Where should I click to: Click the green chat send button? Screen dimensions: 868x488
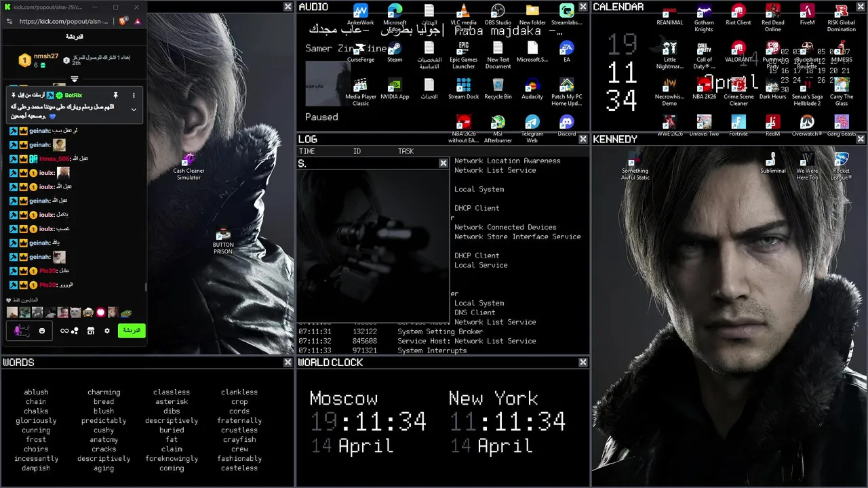[132, 331]
